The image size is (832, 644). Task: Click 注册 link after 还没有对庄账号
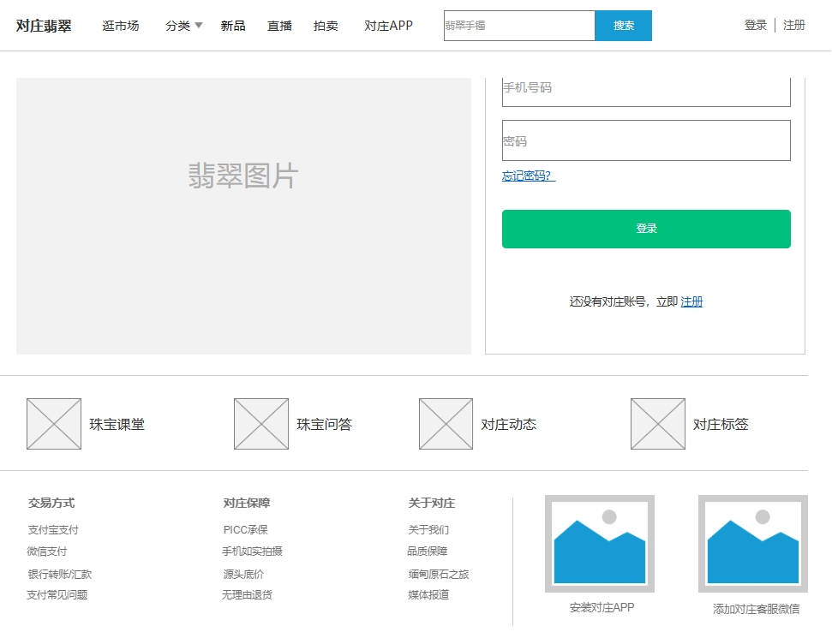(x=691, y=301)
